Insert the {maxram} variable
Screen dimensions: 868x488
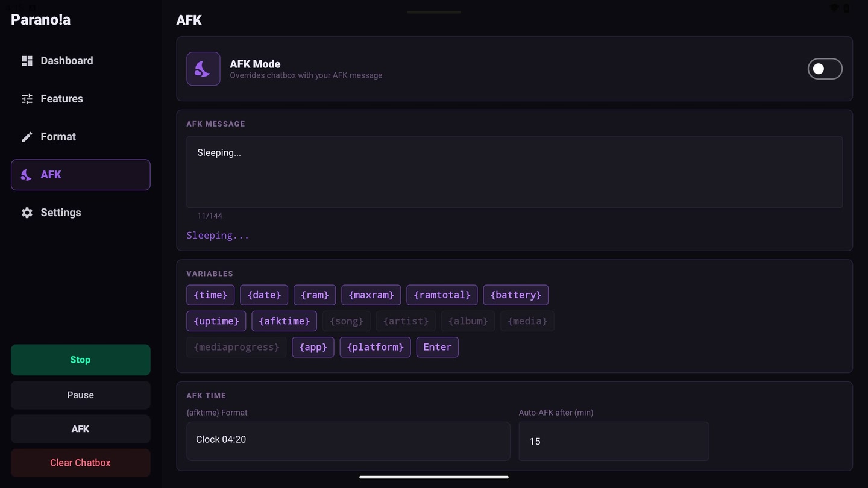pos(371,295)
